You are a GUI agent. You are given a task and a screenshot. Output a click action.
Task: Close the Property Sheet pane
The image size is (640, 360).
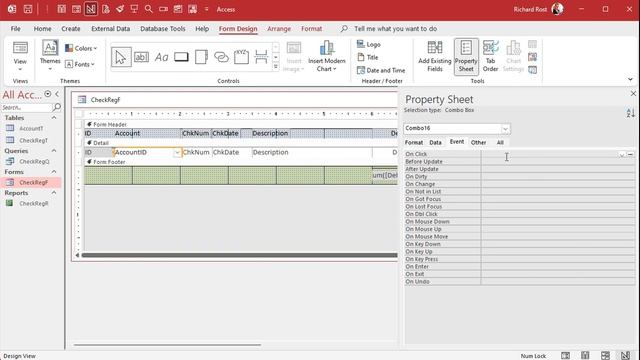[633, 93]
